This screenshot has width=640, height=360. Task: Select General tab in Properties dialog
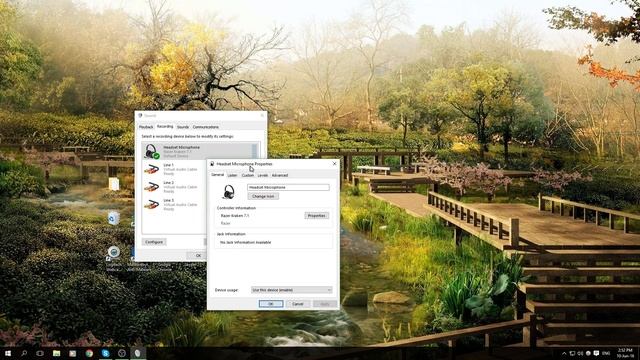(x=218, y=175)
